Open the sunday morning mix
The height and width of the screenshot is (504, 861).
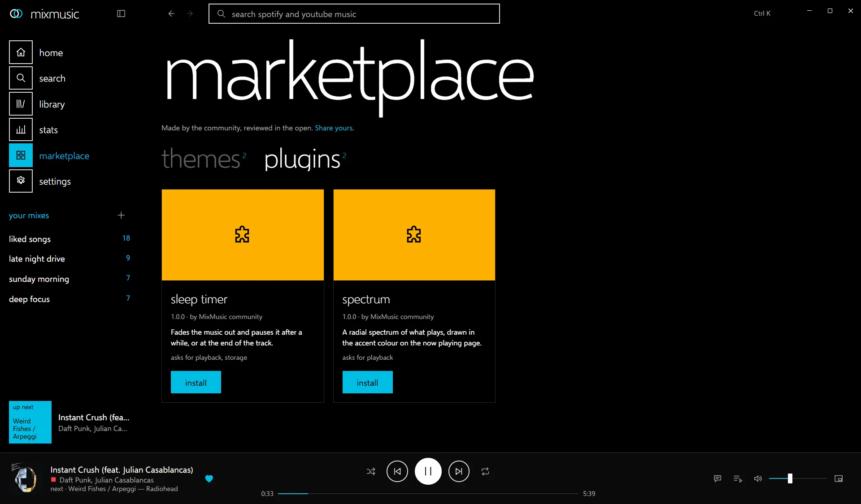(70, 279)
